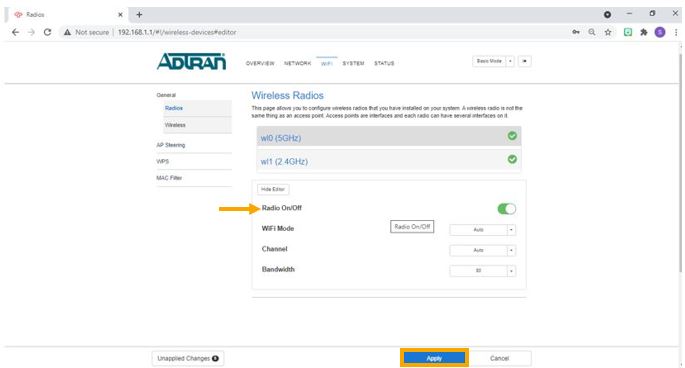Click the Bandwidth label
The image size is (685, 368).
[278, 269]
